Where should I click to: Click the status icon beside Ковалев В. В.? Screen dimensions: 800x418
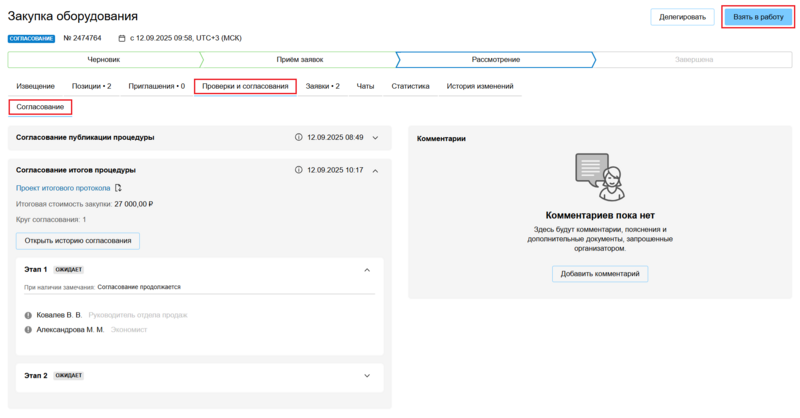click(x=28, y=315)
